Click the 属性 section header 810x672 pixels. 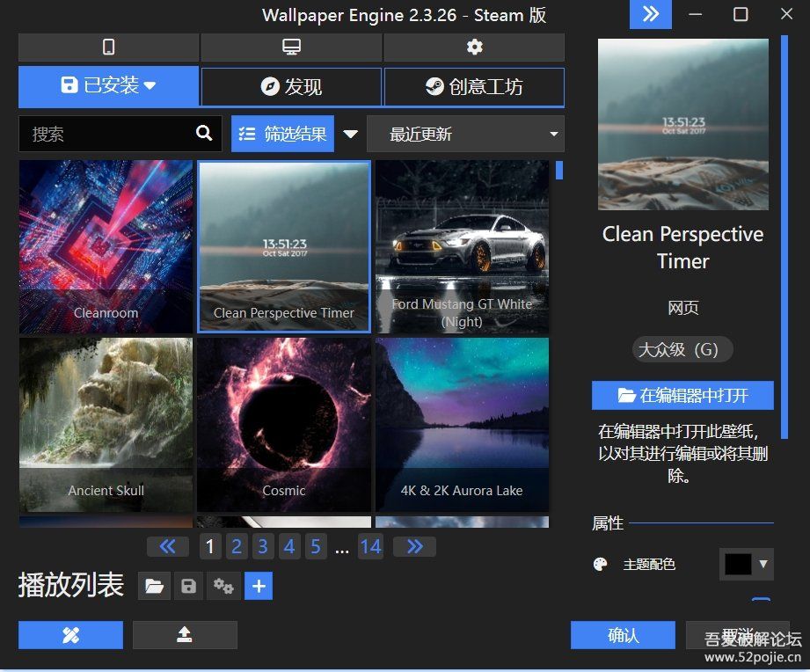608,523
